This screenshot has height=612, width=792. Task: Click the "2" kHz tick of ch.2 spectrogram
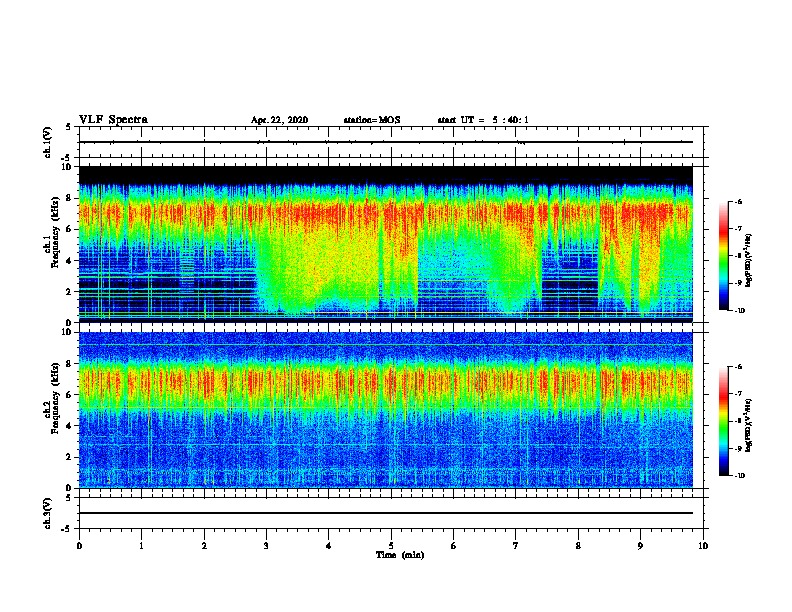pyautogui.click(x=69, y=457)
